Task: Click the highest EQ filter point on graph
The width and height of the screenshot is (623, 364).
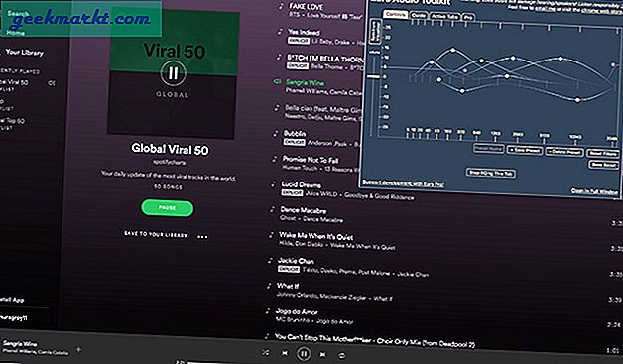Action: pos(453,50)
